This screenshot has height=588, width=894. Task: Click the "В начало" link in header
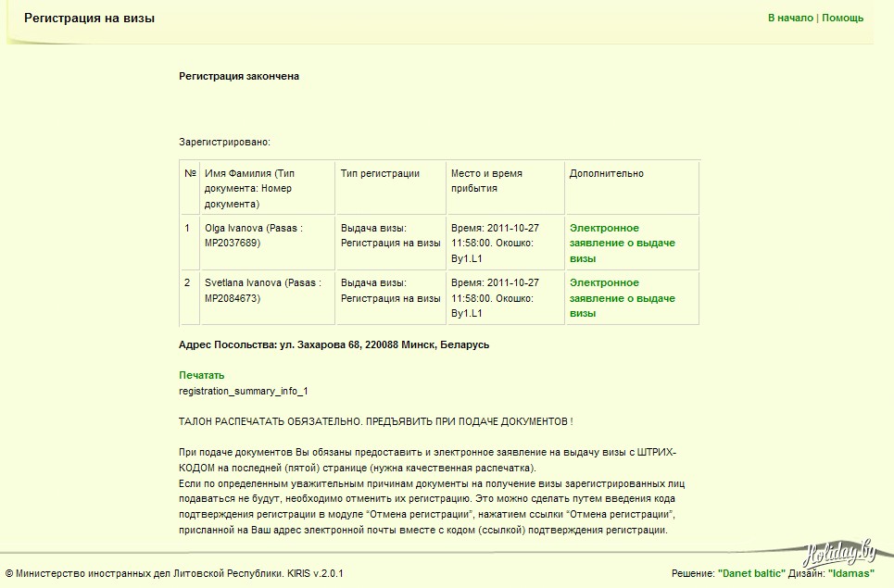(x=789, y=18)
